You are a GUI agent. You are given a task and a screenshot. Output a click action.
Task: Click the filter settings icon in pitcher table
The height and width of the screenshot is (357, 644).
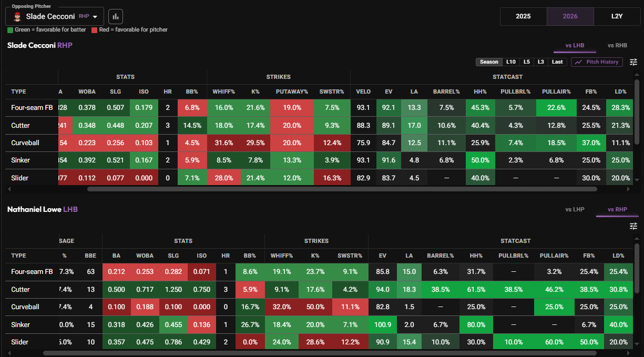pos(633,62)
